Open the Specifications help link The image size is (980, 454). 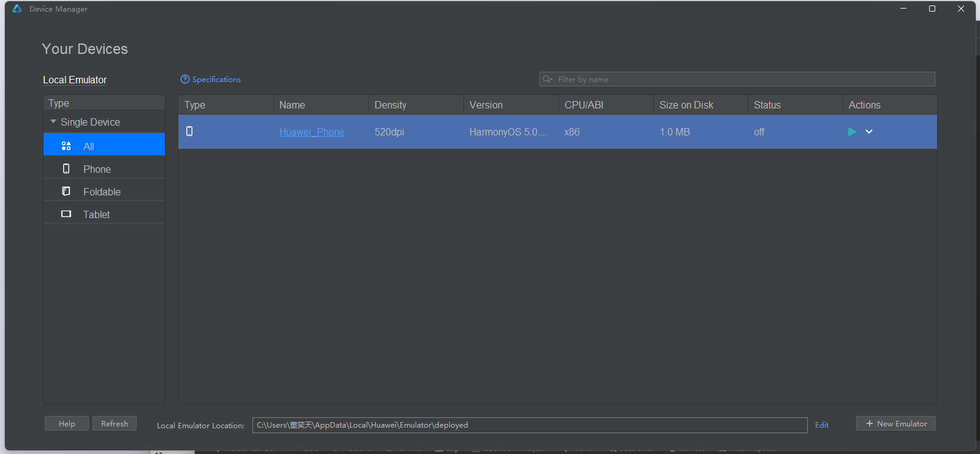click(x=216, y=80)
